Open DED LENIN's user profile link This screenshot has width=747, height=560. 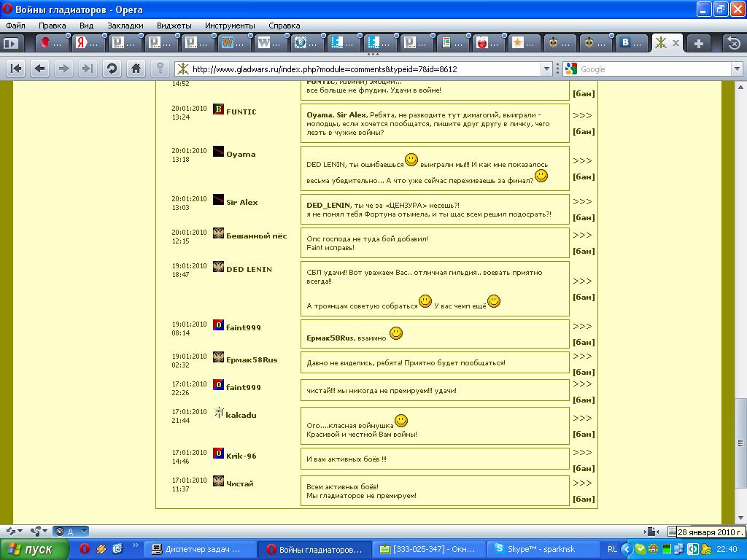click(249, 269)
